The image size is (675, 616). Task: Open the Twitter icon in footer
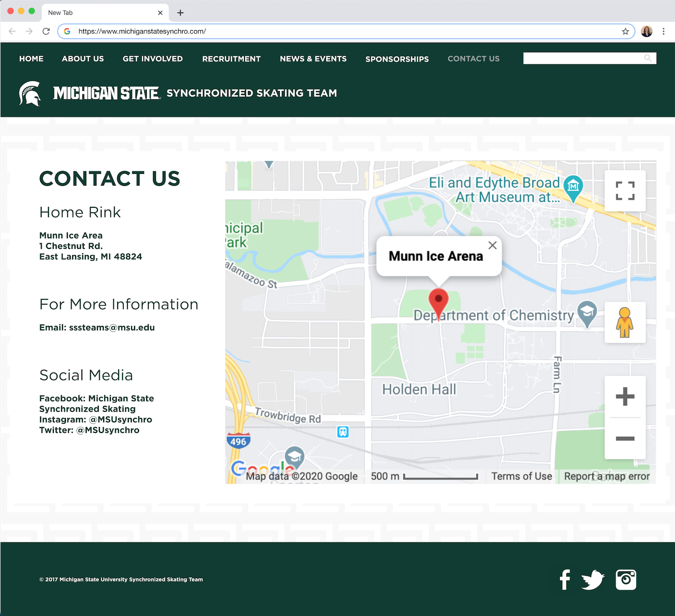coord(593,580)
